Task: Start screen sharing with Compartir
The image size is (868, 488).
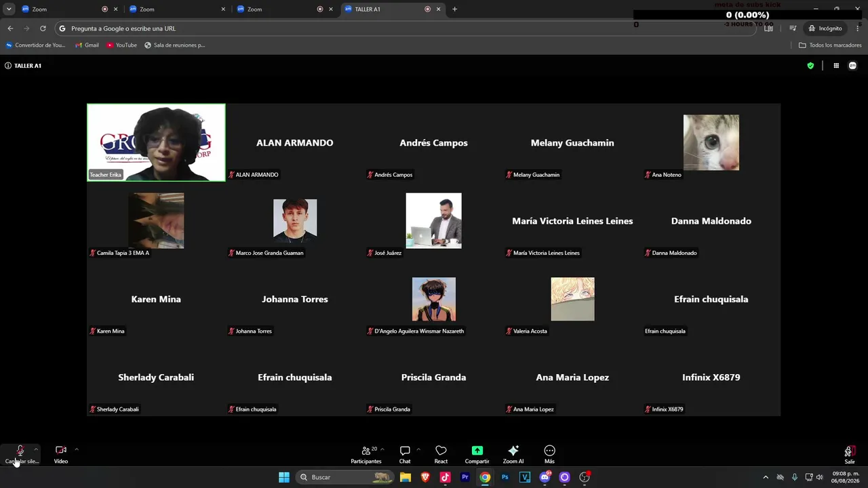Action: pos(477,453)
